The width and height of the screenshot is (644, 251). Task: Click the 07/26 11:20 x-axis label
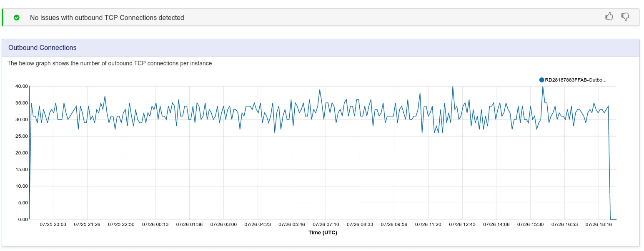tap(428, 224)
